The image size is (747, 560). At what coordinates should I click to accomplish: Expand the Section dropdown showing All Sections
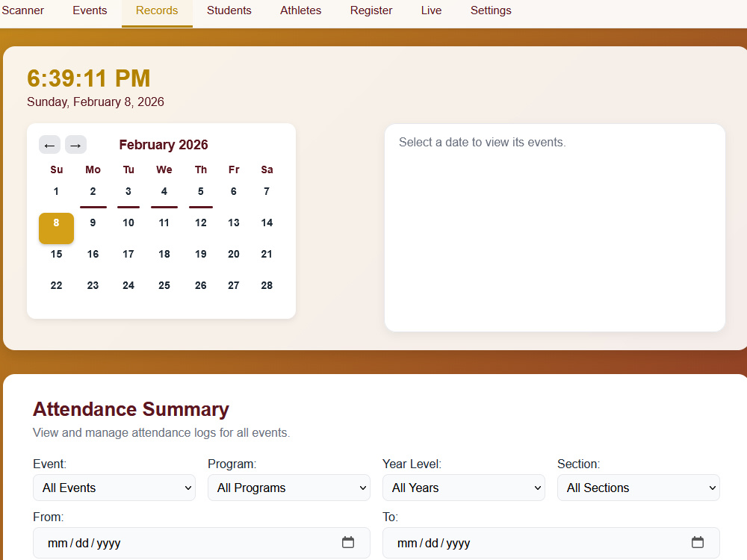click(x=639, y=488)
